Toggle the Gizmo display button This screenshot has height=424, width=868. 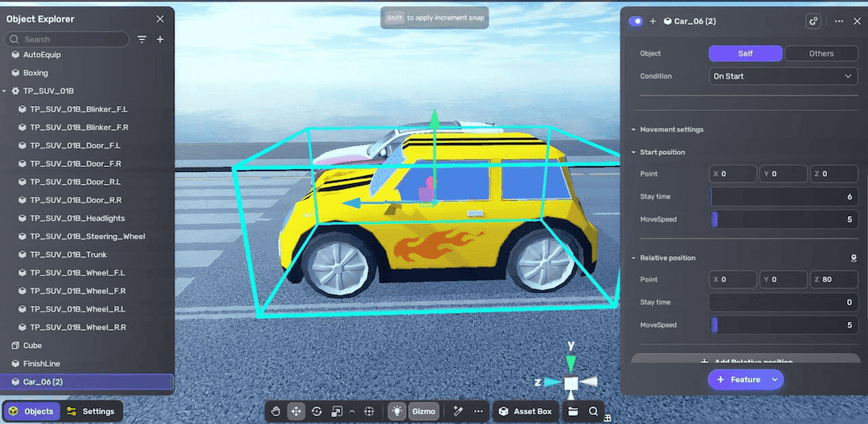(424, 411)
